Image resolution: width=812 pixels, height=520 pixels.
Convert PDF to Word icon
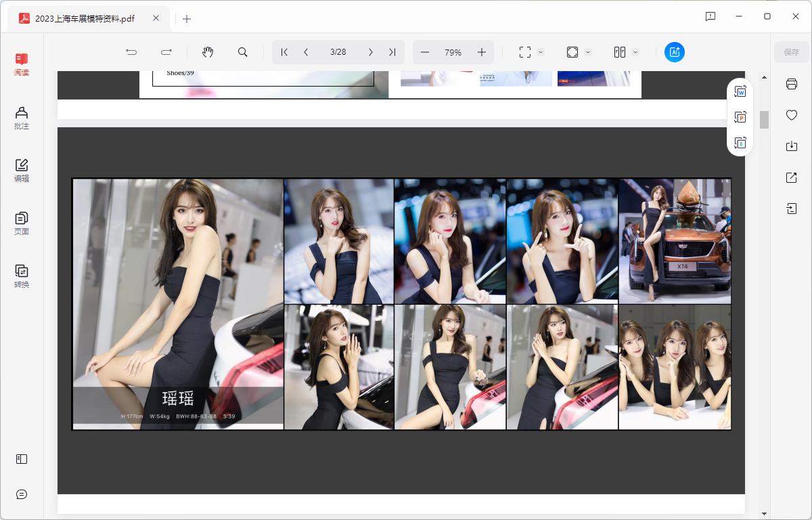(740, 91)
